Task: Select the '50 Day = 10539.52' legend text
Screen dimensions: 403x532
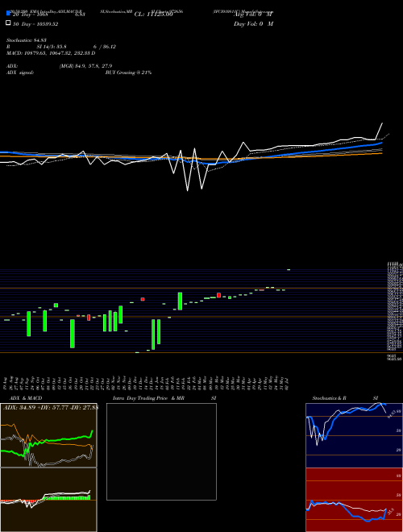Action: [x=35, y=24]
